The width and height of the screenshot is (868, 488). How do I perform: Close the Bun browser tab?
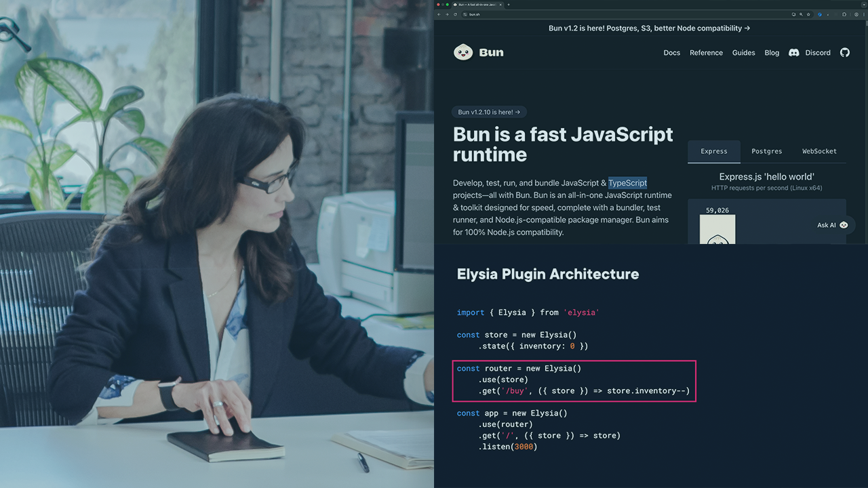point(500,5)
